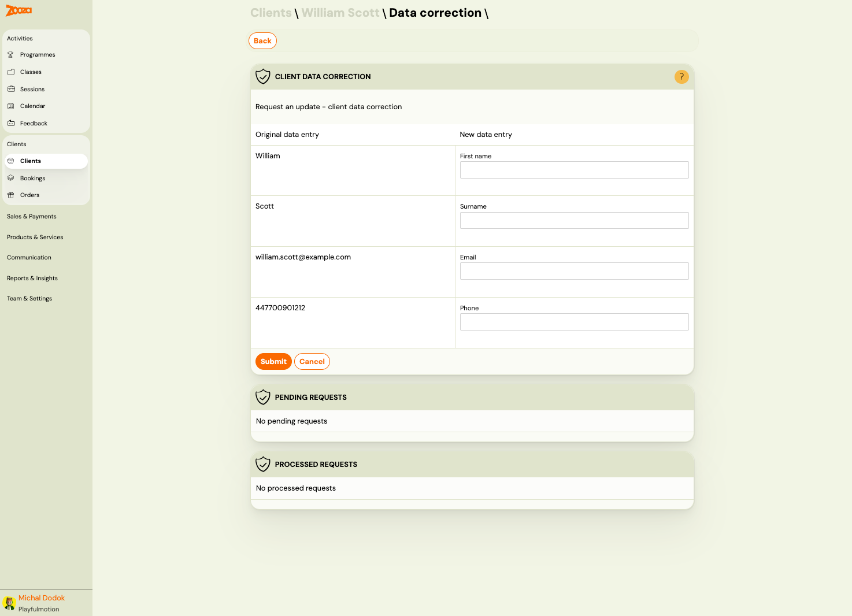Click the Sessions icon

tap(11, 89)
